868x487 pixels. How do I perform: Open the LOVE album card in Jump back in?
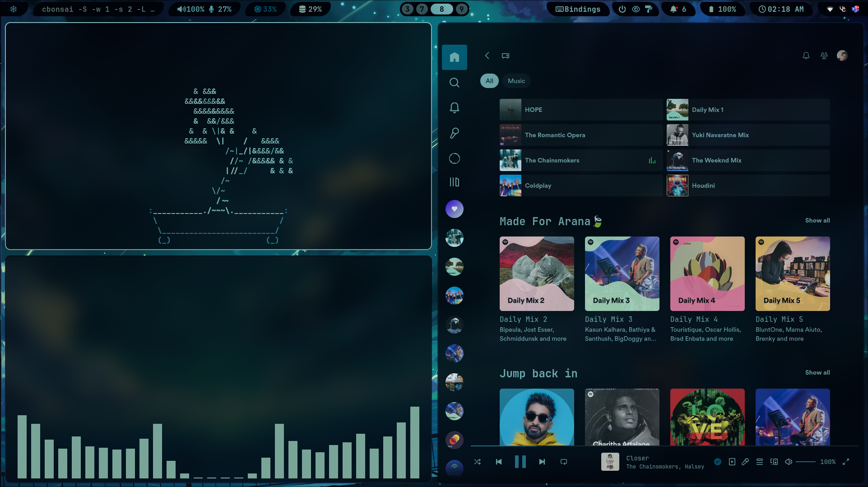coord(707,417)
